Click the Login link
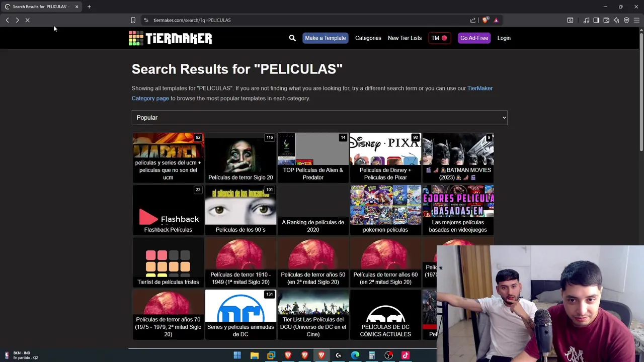This screenshot has height=362, width=644. tap(504, 38)
